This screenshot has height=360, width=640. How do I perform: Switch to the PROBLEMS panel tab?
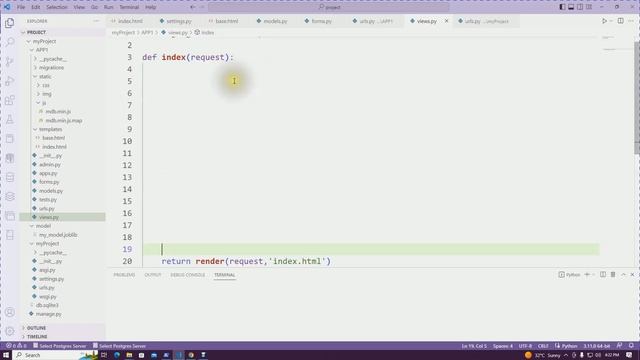pyautogui.click(x=124, y=275)
